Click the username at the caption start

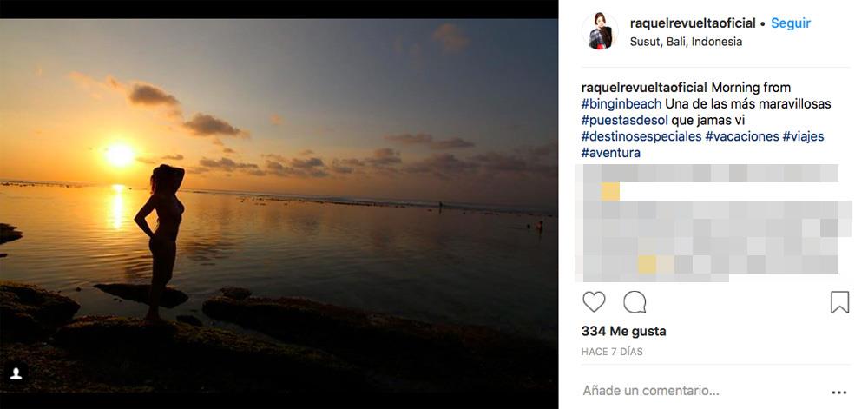click(644, 88)
